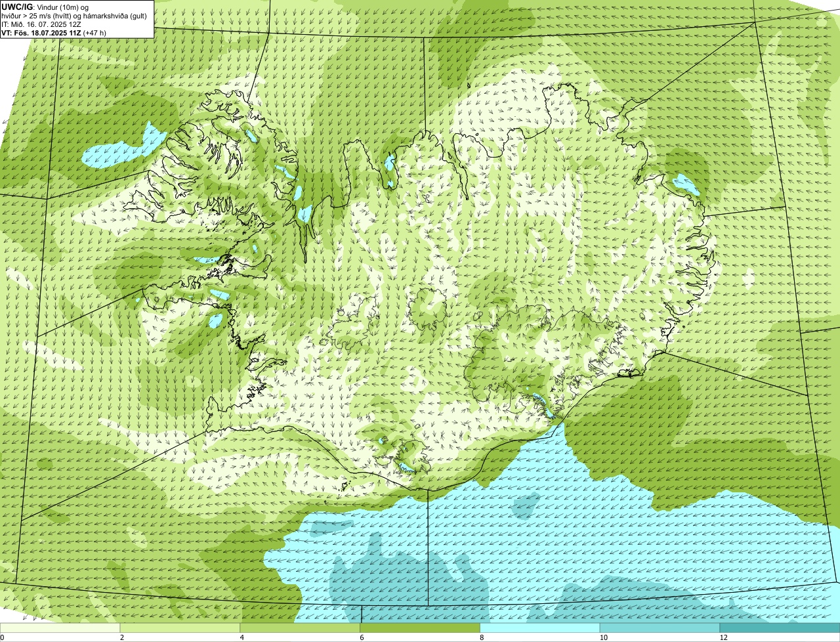Click the "4" tick label on the color scale
The width and height of the screenshot is (840, 642).
point(241,637)
